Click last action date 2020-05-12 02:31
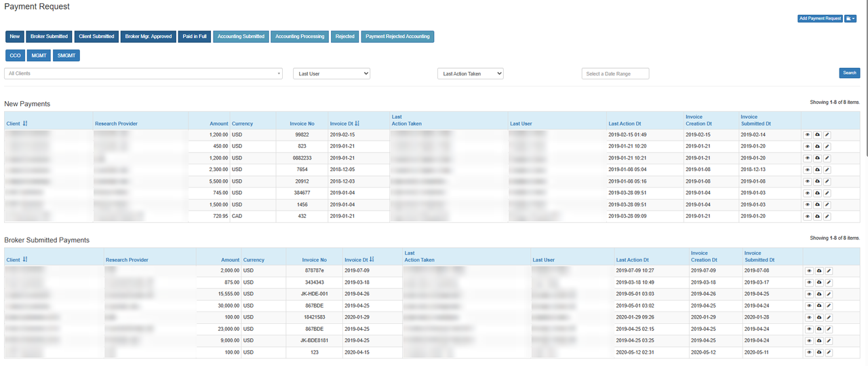868x366 pixels. pos(636,352)
